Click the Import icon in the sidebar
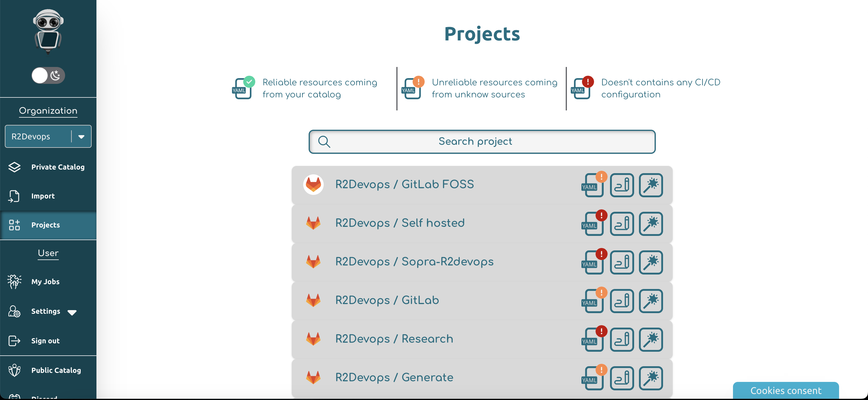 click(x=14, y=196)
